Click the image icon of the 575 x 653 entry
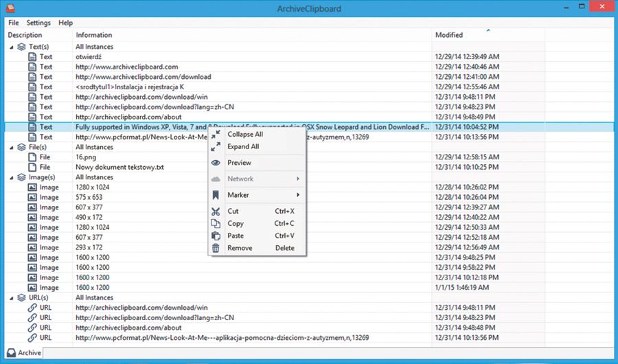Image resolution: width=618 pixels, height=364 pixels. (x=32, y=197)
